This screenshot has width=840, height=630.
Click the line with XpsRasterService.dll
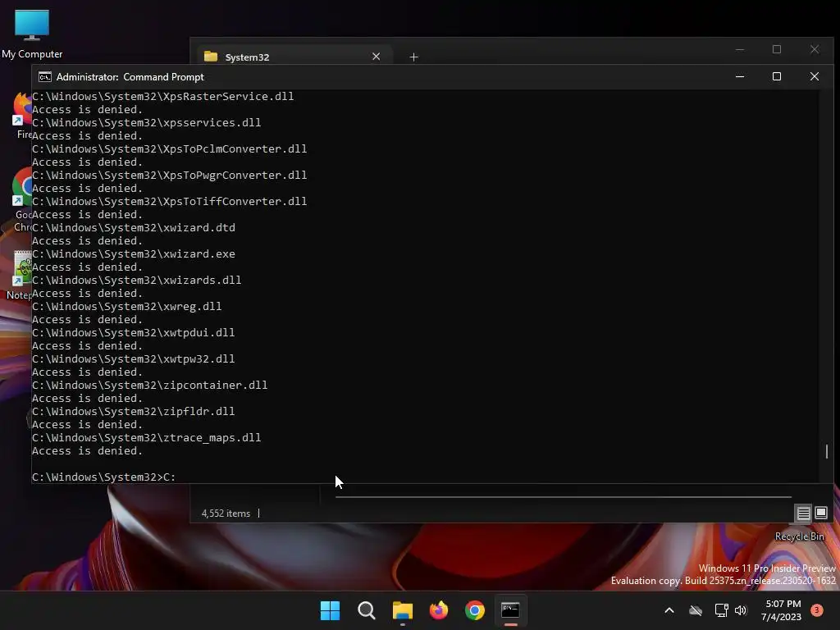tap(162, 97)
